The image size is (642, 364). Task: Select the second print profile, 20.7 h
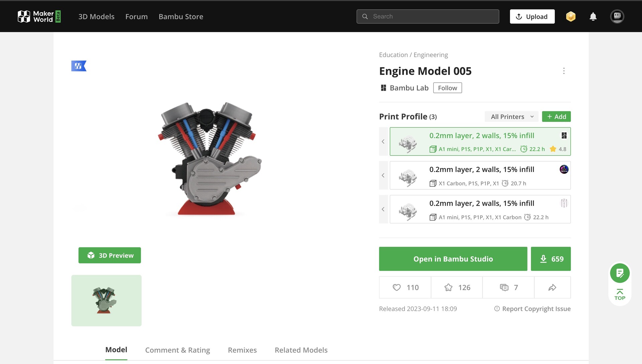pos(480,175)
